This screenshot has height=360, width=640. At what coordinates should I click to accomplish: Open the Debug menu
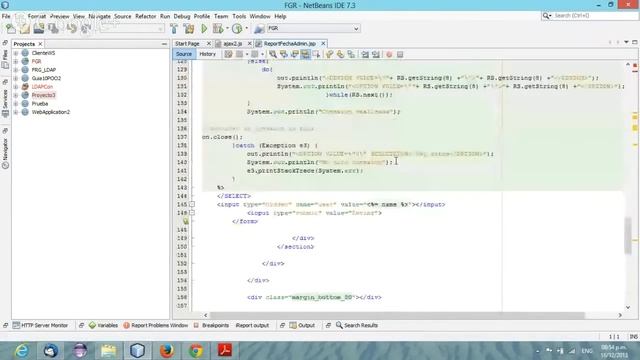tap(182, 16)
